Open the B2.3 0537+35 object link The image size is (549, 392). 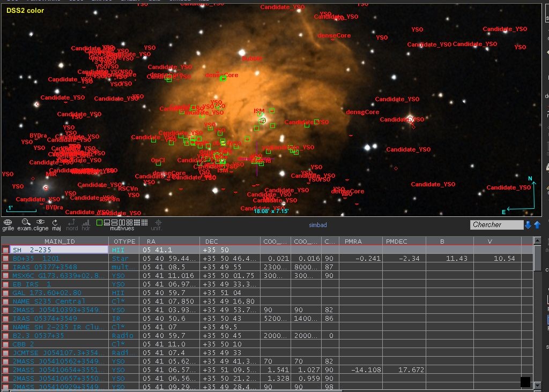click(38, 336)
